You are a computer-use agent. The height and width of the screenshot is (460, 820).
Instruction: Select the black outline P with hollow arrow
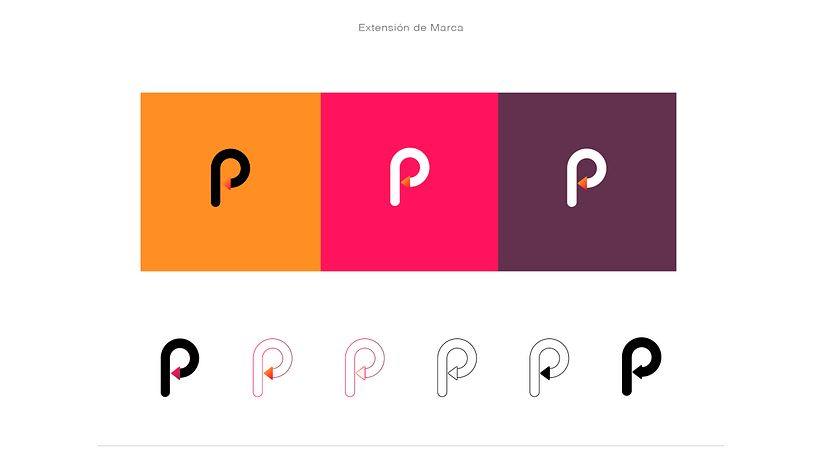click(457, 367)
